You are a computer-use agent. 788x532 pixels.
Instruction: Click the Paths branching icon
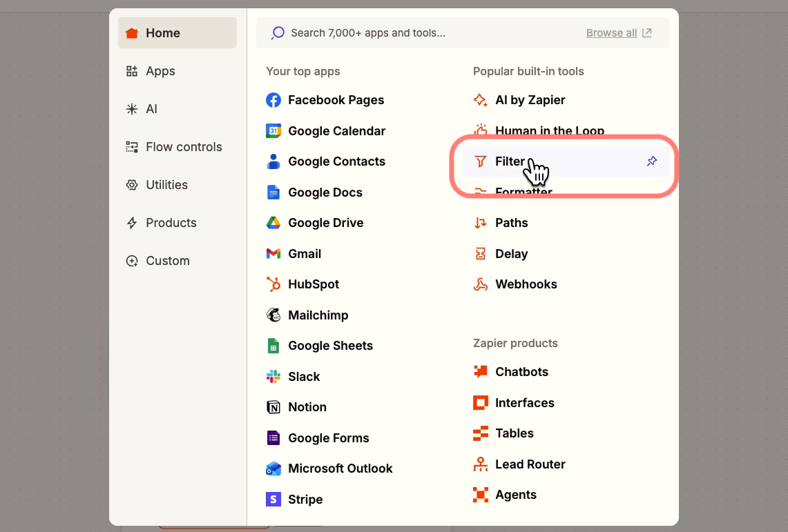[x=481, y=223]
